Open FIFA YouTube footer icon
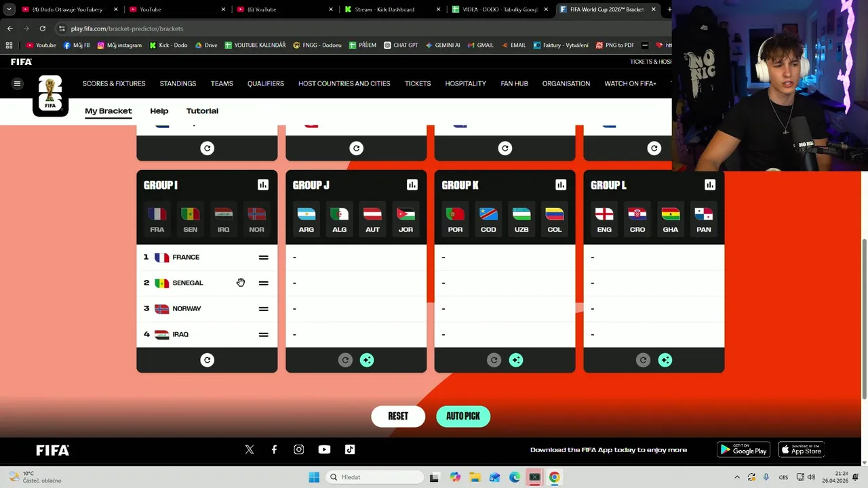868x488 pixels. point(324,449)
